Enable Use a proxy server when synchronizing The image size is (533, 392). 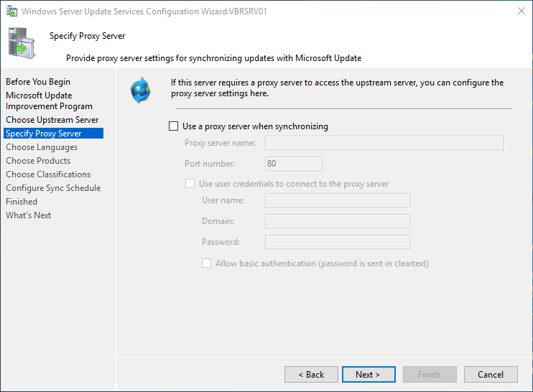[173, 126]
